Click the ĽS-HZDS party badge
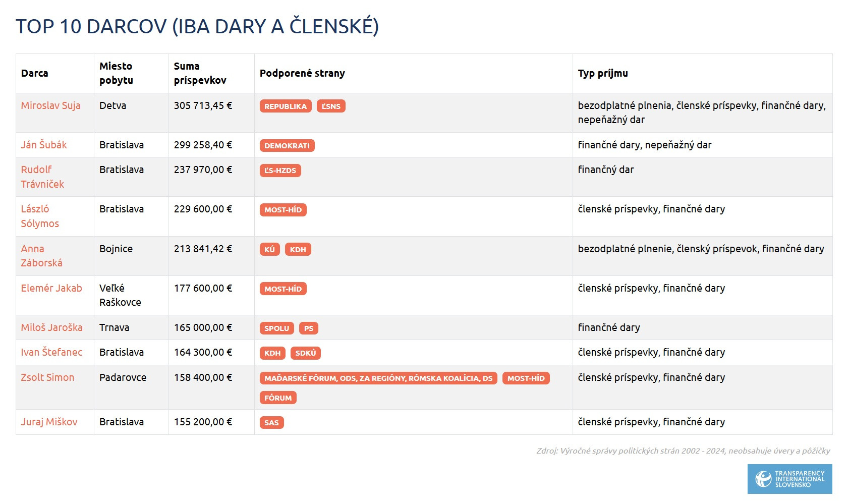The height and width of the screenshot is (504, 849). pos(280,171)
